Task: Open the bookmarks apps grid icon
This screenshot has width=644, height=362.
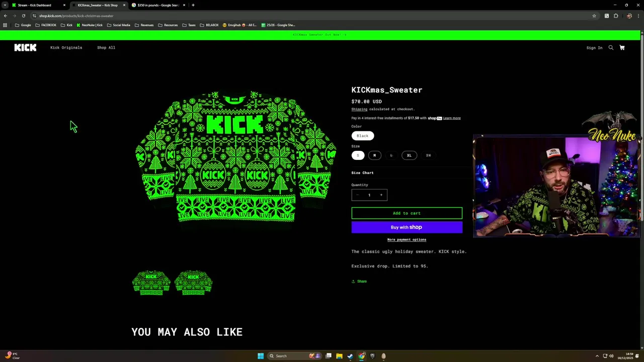Action: tap(5, 25)
